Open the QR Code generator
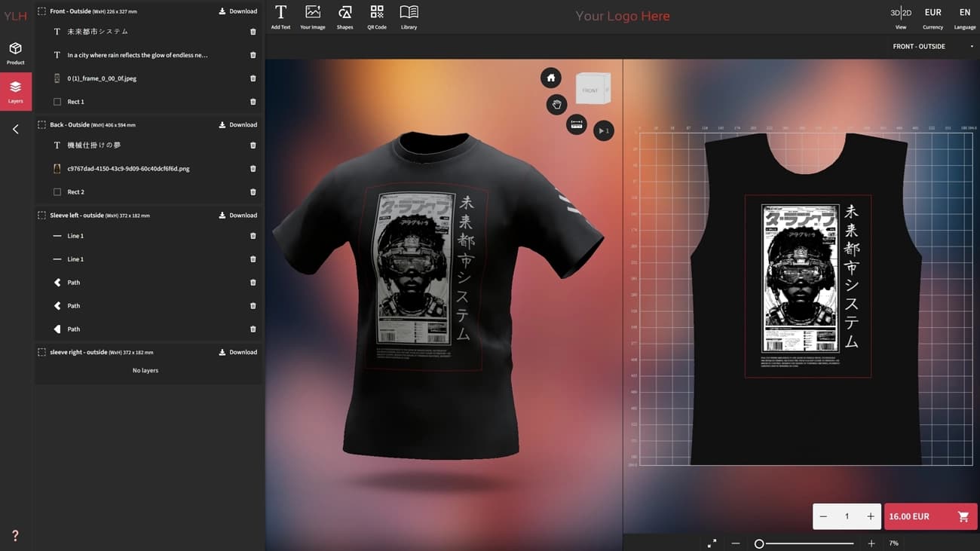The width and height of the screenshot is (980, 551). tap(377, 15)
